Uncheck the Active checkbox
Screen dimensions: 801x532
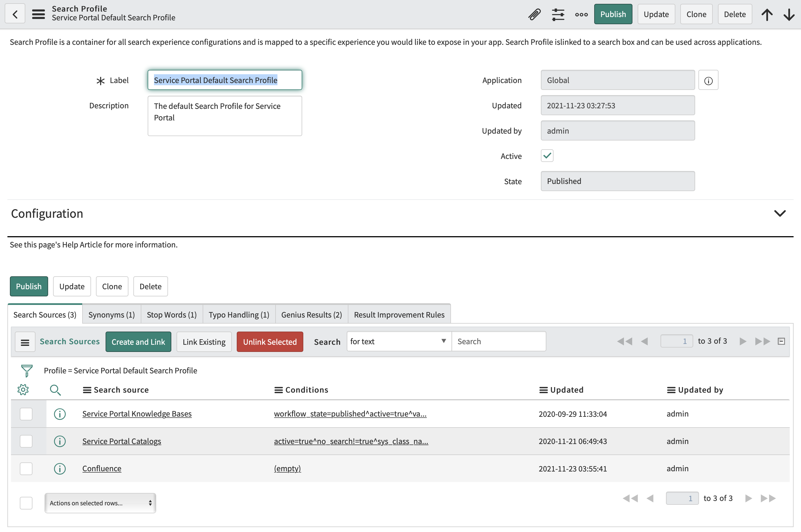(547, 156)
